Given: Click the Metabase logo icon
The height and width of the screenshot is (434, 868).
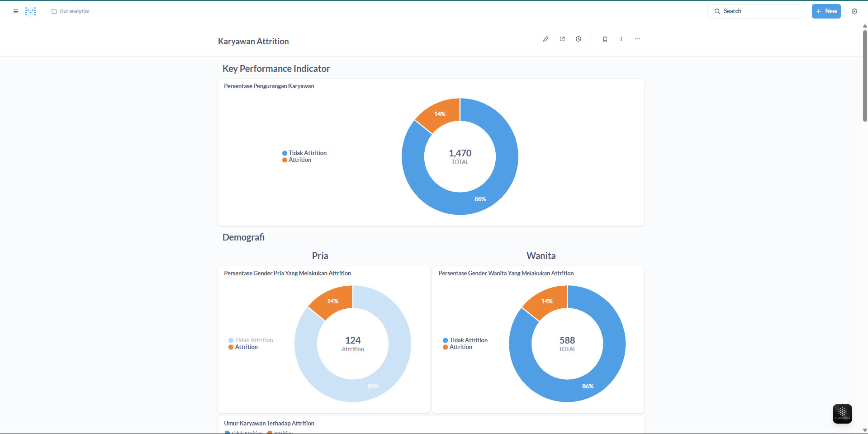Looking at the screenshot, I should pos(31,11).
